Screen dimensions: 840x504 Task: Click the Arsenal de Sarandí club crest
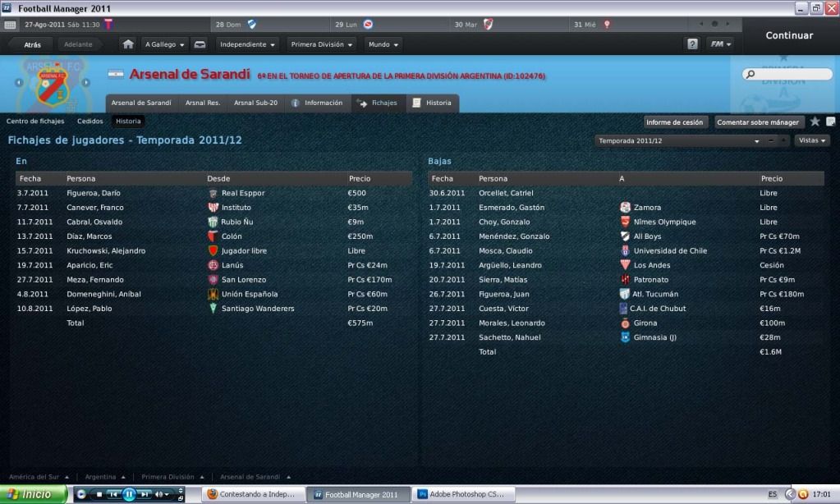click(52, 85)
